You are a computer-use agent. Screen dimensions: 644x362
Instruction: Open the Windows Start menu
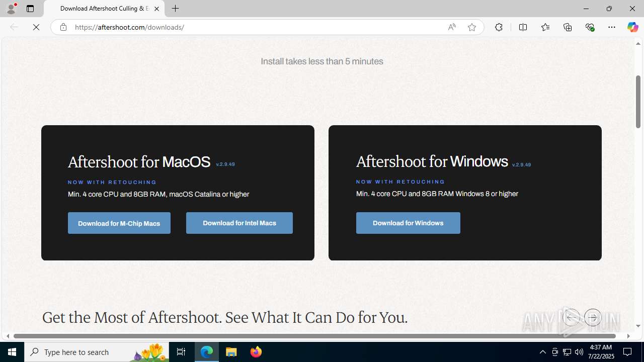coord(12,352)
